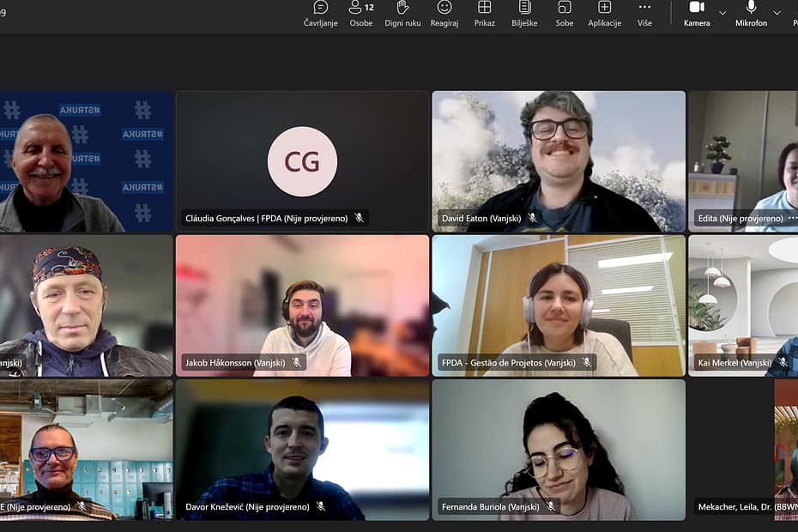This screenshot has height=532, width=798.
Task: Toggle the Kamera camera on or off
Action: (697, 14)
